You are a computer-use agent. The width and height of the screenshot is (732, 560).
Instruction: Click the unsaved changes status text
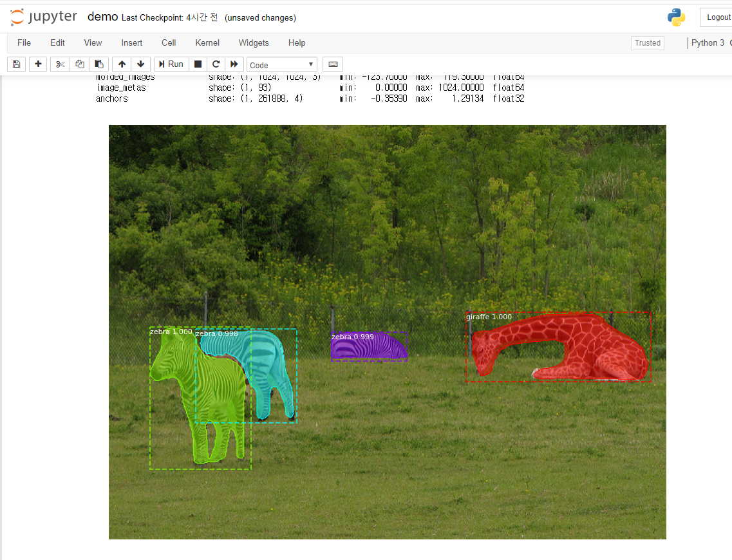point(260,18)
